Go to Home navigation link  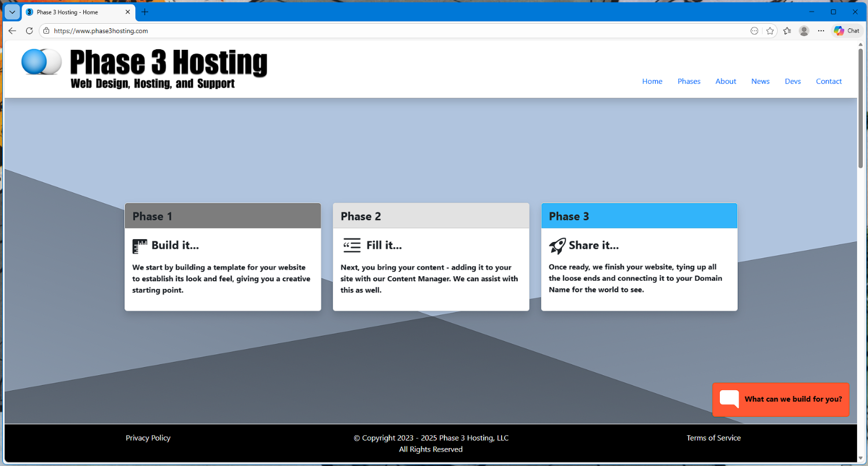652,82
